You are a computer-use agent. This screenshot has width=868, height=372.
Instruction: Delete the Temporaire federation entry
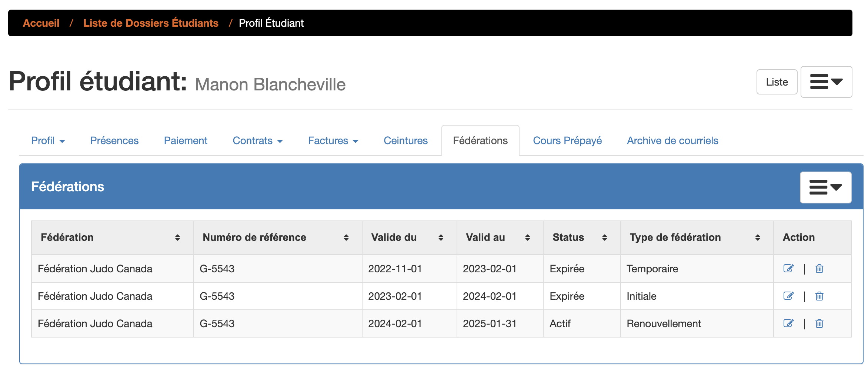pos(819,269)
